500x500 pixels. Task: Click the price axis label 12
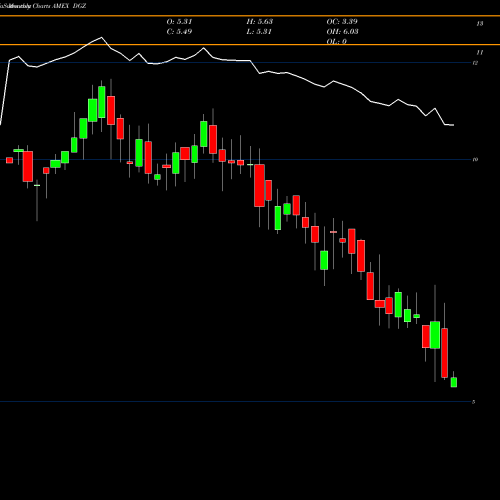[x=475, y=63]
